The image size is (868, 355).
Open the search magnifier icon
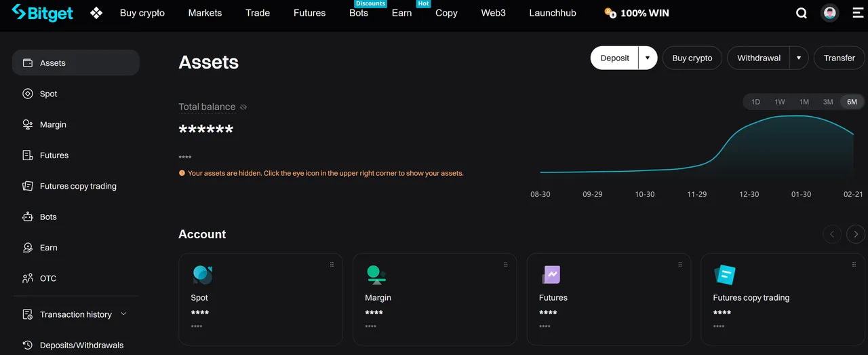point(802,13)
